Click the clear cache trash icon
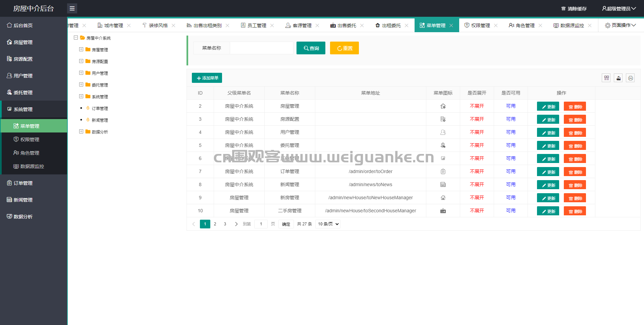Screen dimensions: 644x325 click(x=563, y=9)
